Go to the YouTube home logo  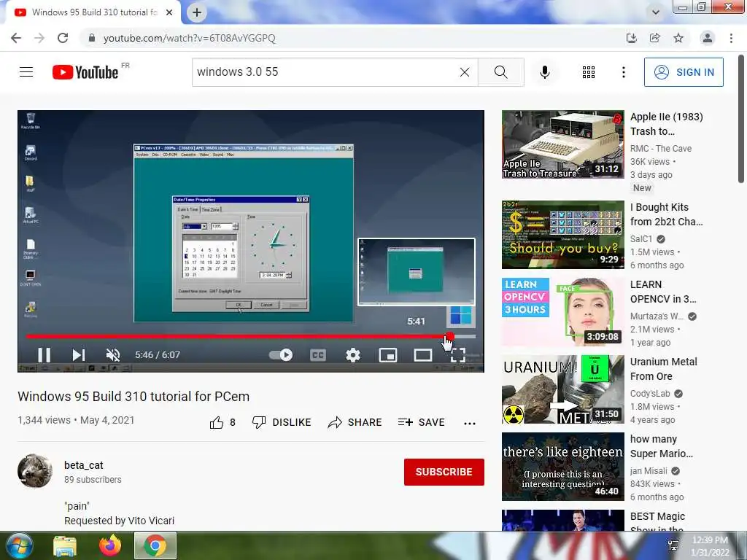point(85,72)
